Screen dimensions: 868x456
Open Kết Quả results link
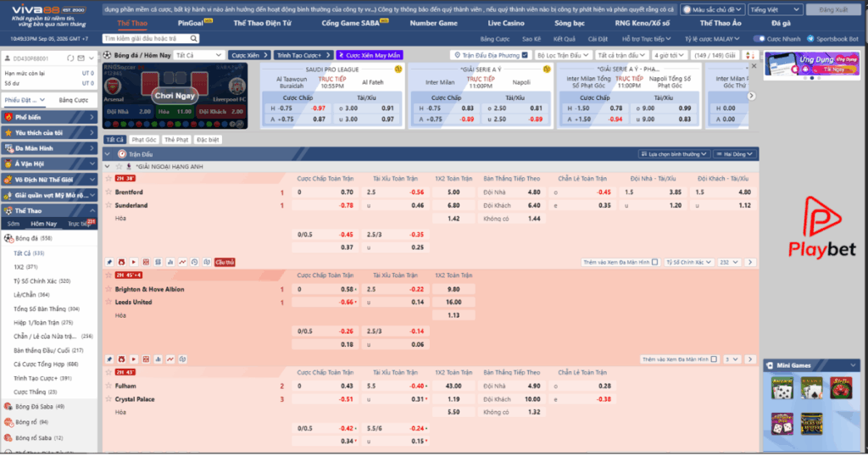coord(564,39)
